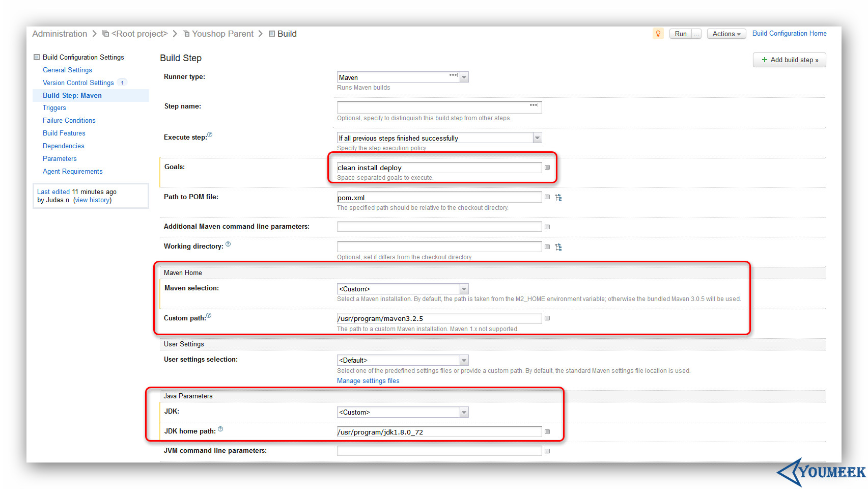868x489 pixels.
Task: Open Failure Conditions page
Action: click(x=69, y=120)
